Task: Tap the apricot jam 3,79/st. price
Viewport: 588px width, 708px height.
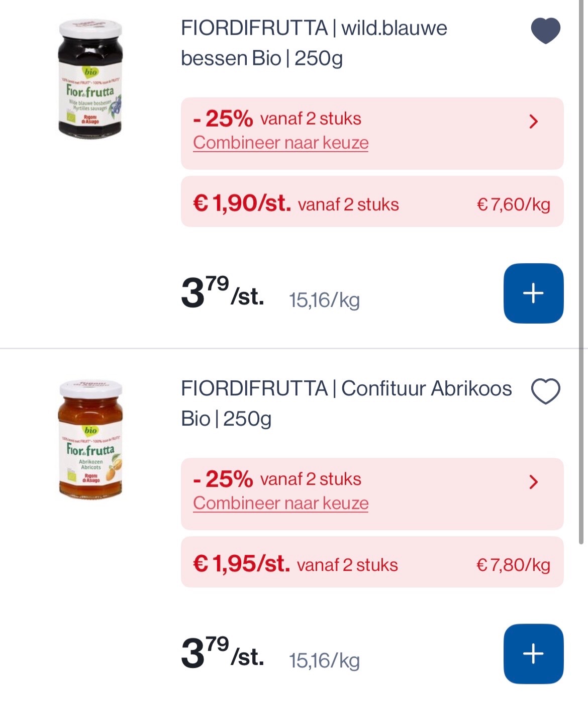Action: (222, 653)
